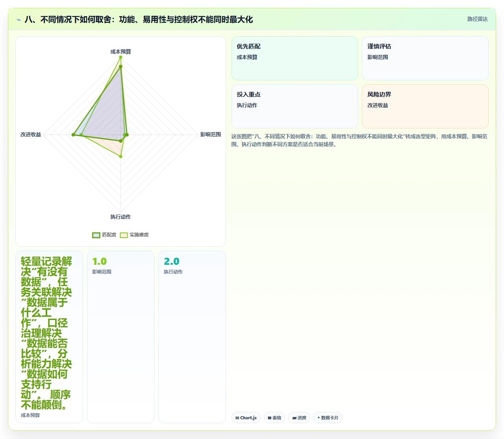Image resolution: width=504 pixels, height=439 pixels.
Task: Click the 路径雷达 label in header
Action: (477, 19)
